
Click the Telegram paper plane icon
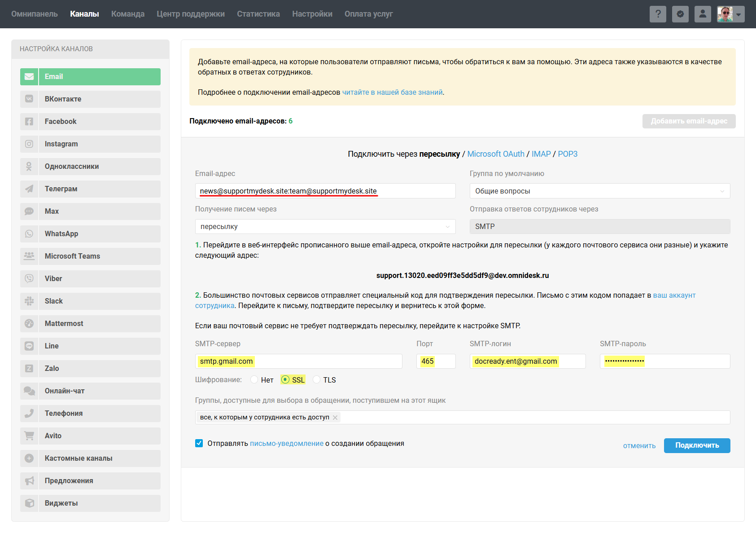(29, 189)
